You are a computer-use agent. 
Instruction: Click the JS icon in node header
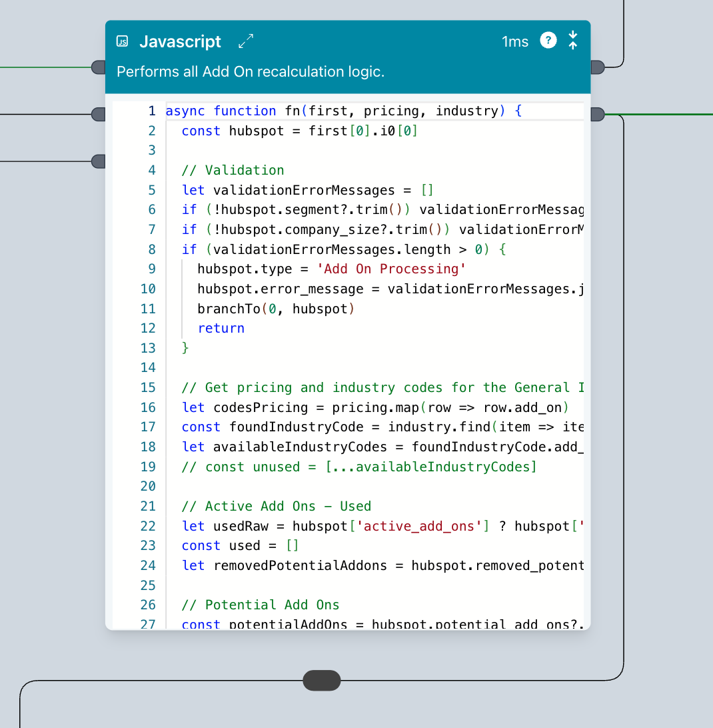point(122,41)
